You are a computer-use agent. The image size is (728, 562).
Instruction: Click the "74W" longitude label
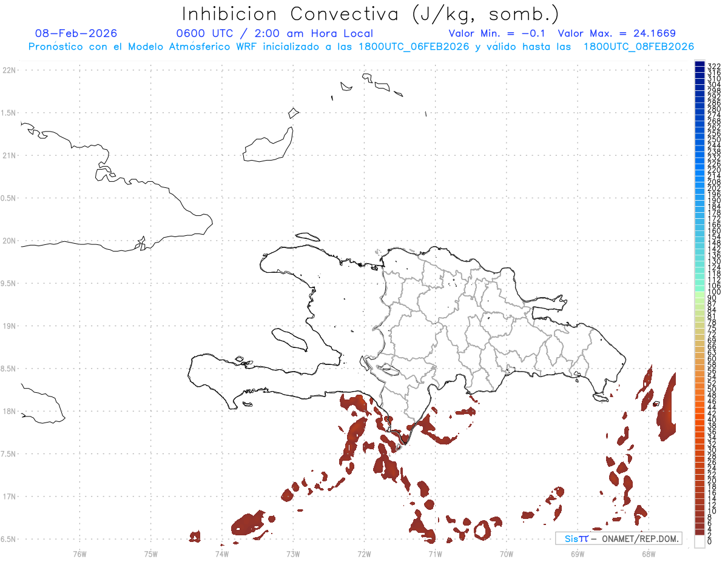221,554
